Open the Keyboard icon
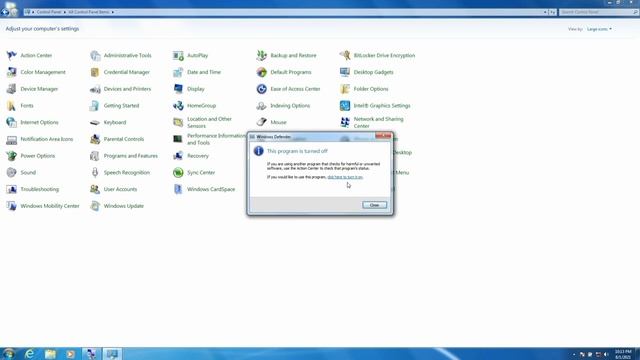The width and height of the screenshot is (640, 360). click(95, 122)
